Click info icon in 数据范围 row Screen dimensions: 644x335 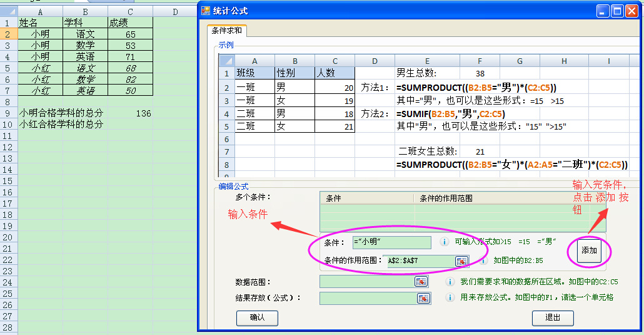click(450, 282)
